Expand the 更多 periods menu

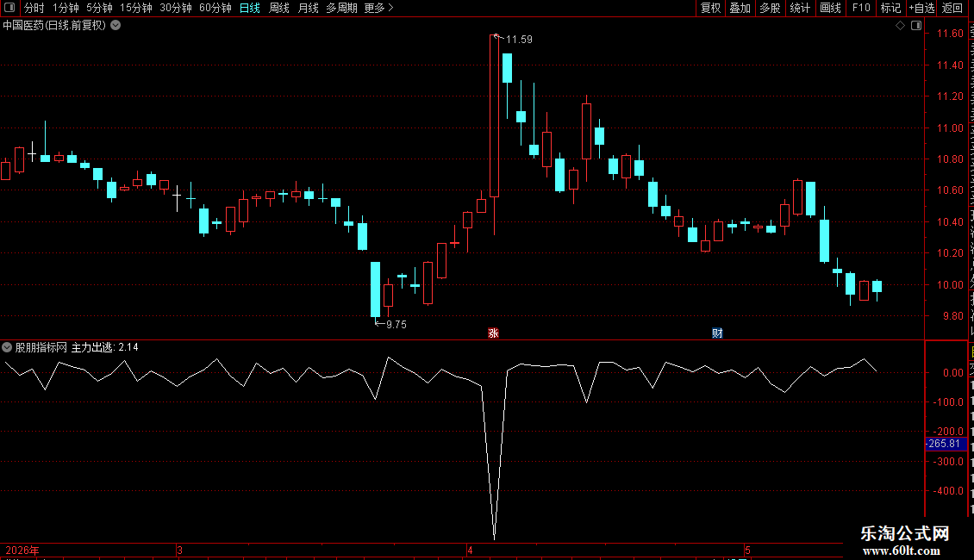pyautogui.click(x=378, y=8)
